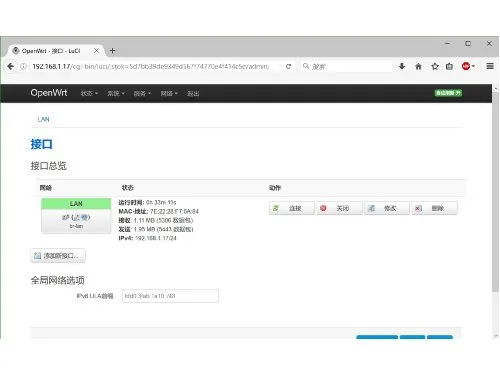Expand ABP extension dropdown arrow
This screenshot has height=375, width=500.
click(x=473, y=66)
